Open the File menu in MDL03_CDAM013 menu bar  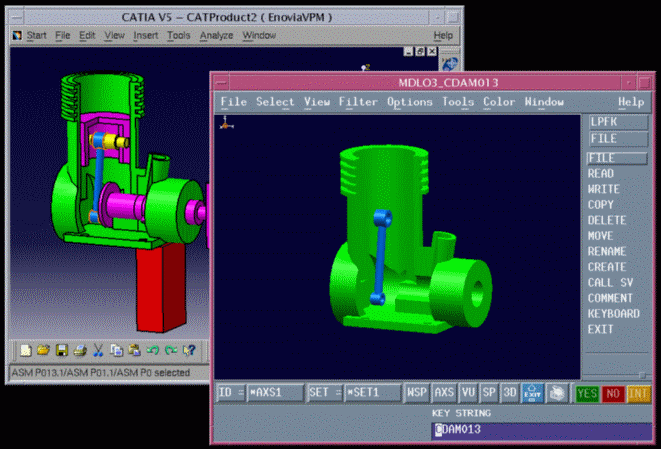tap(234, 102)
